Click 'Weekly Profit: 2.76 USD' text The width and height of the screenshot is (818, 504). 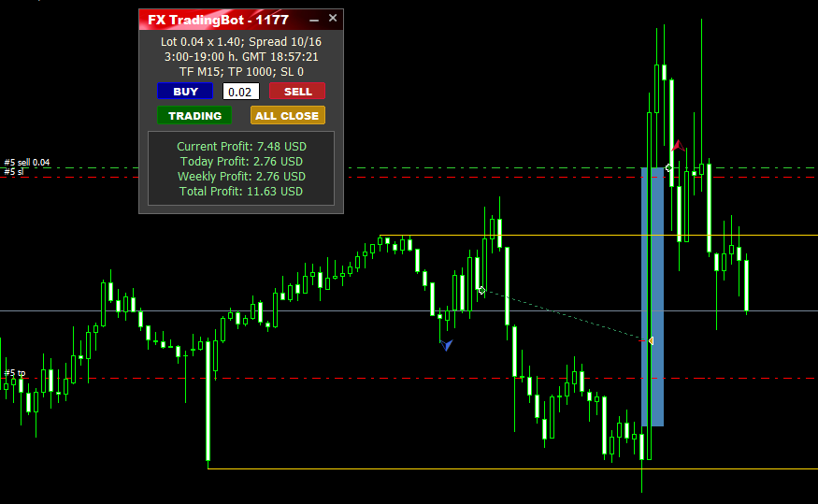pos(241,177)
